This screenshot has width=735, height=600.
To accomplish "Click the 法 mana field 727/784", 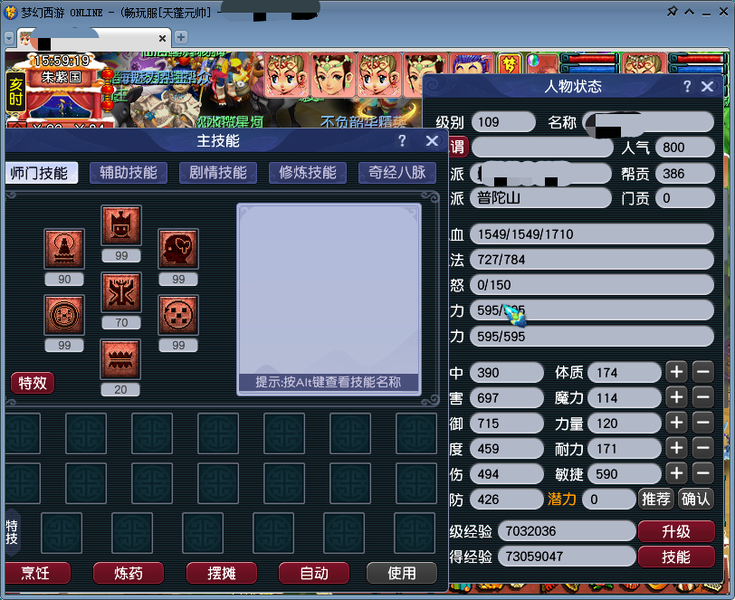I will click(x=592, y=259).
